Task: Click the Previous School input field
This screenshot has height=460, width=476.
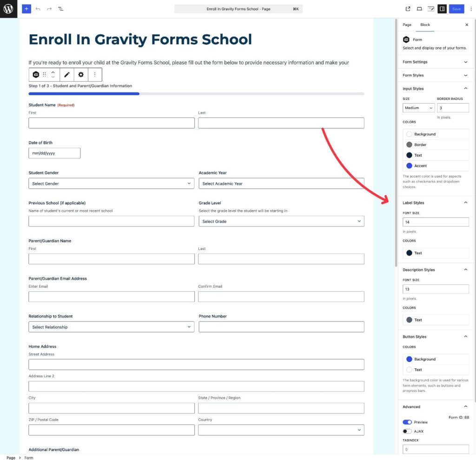Action: click(112, 221)
